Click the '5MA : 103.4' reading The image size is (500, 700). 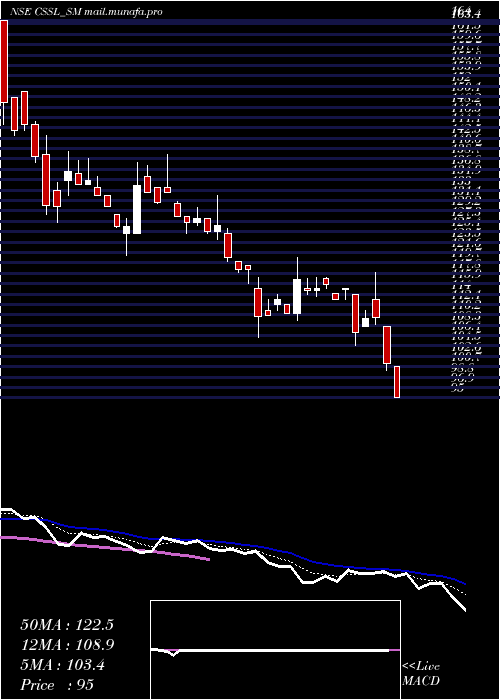(x=62, y=665)
